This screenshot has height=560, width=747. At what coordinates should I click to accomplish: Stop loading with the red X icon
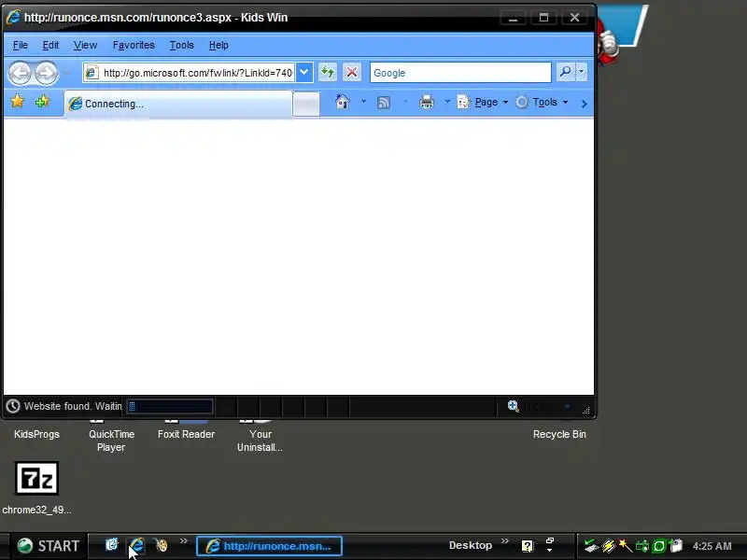pos(352,73)
